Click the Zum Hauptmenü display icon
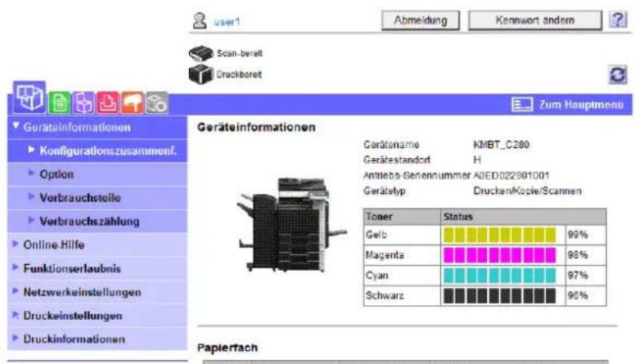This screenshot has width=635, height=364. coord(521,105)
